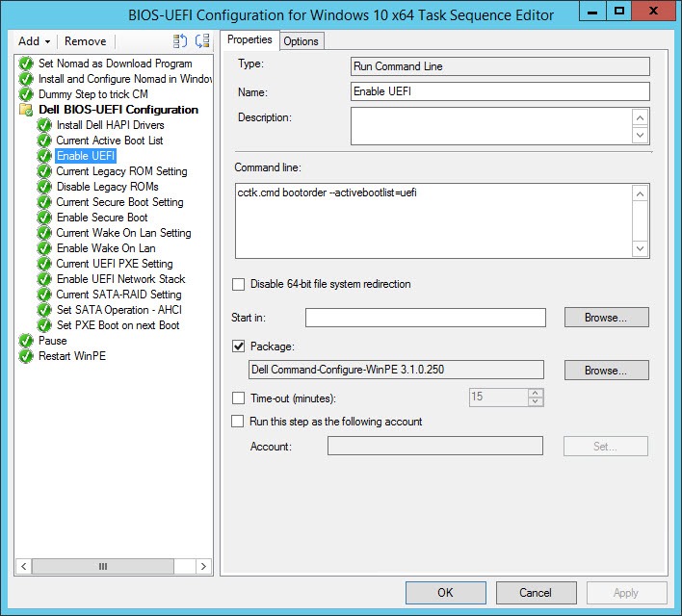Click check icon for Install Dell HAPI Drivers
The width and height of the screenshot is (682, 616).
pos(43,125)
